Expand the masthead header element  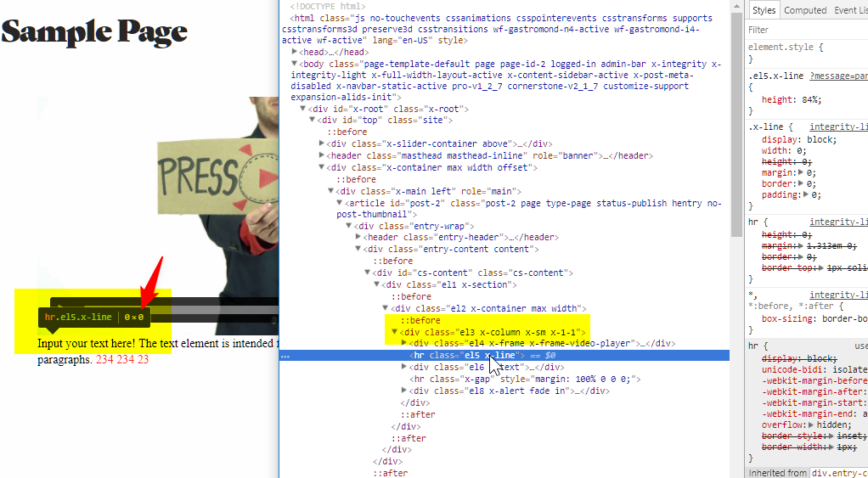(322, 155)
